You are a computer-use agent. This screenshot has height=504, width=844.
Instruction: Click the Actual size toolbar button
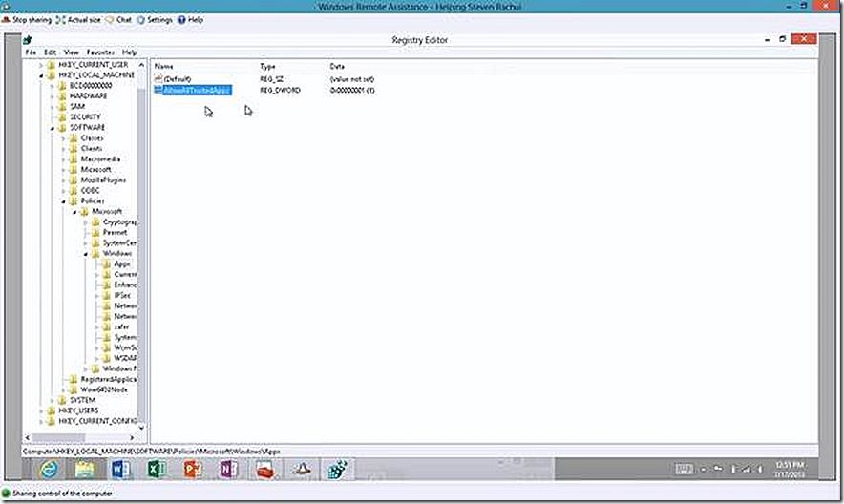coord(78,19)
